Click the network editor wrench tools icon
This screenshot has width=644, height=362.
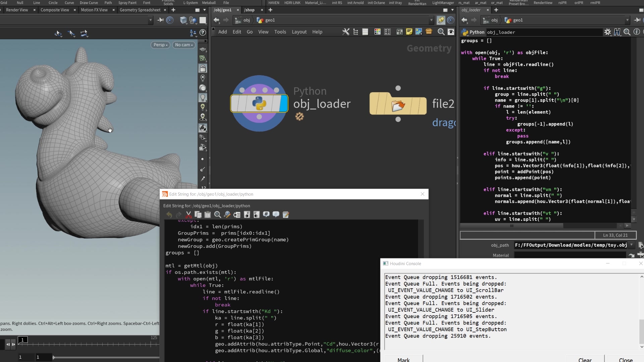(x=346, y=32)
